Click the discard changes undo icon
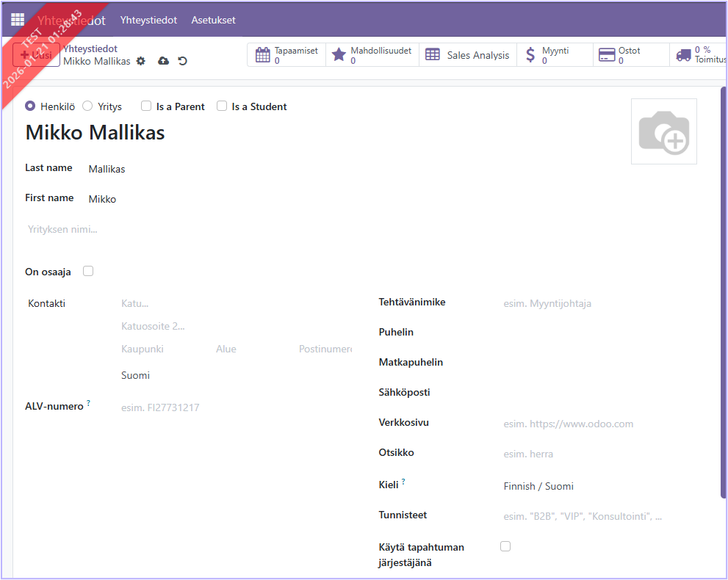 pos(182,61)
